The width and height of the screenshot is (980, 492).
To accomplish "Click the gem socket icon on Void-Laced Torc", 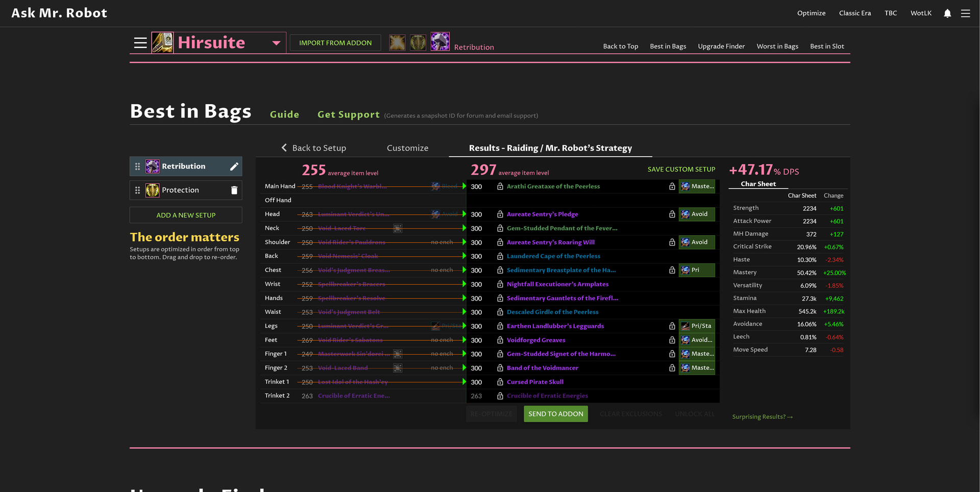I will tap(398, 229).
